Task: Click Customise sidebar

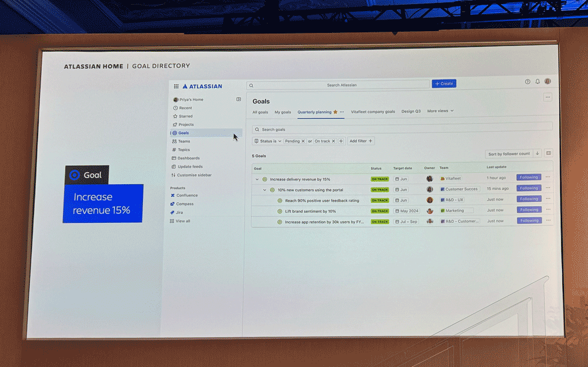Action: click(191, 175)
